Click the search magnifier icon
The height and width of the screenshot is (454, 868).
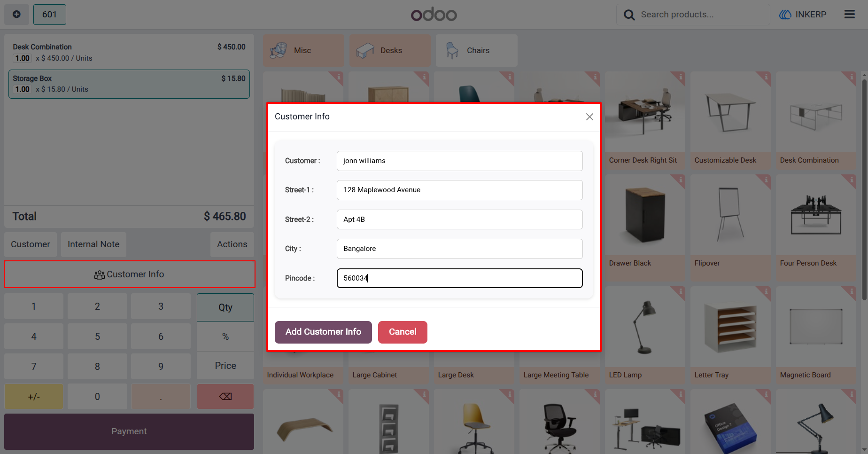tap(629, 15)
